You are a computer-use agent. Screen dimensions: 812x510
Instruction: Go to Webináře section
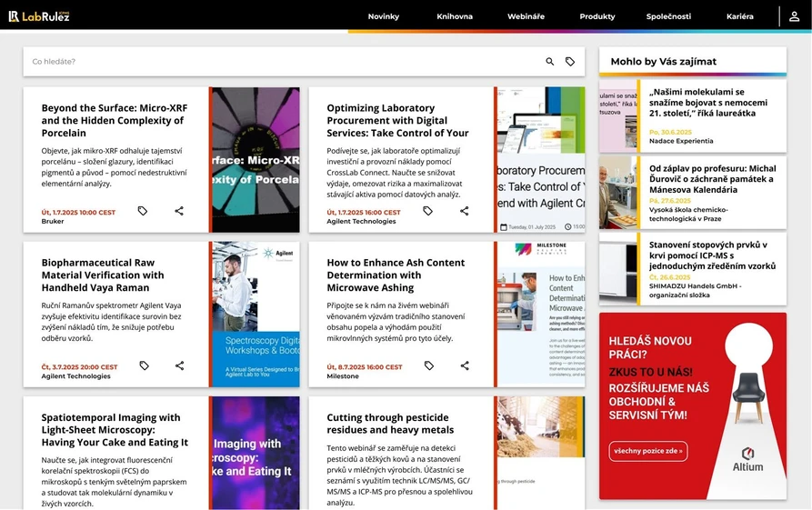click(x=526, y=16)
